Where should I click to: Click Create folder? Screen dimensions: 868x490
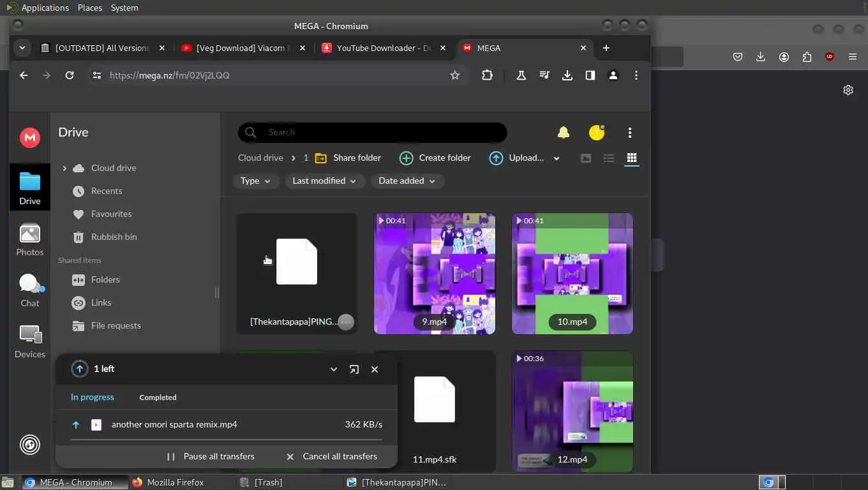435,158
